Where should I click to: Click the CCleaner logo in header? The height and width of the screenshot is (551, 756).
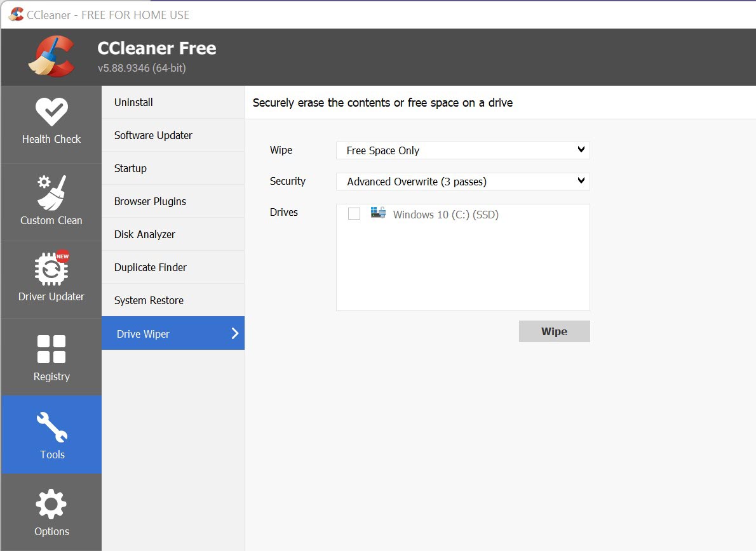coord(51,56)
